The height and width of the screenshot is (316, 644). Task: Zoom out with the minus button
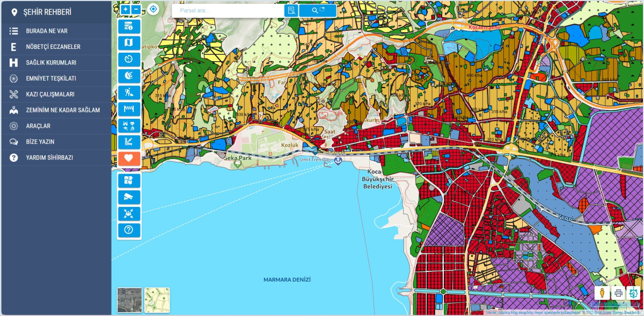tap(136, 9)
